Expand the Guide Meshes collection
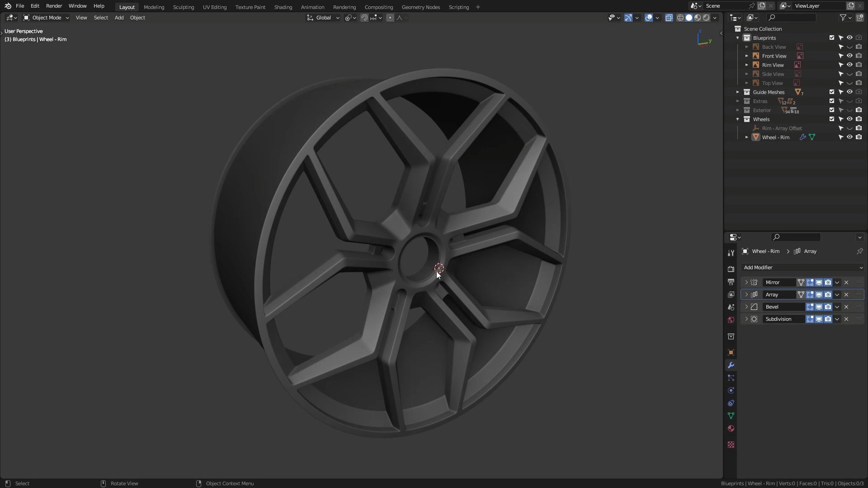 [x=738, y=92]
